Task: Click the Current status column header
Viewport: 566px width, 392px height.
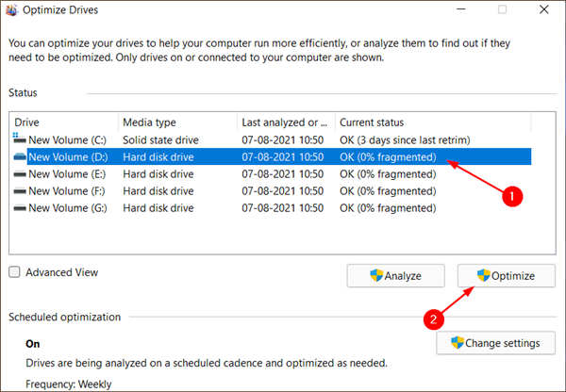Action: pyautogui.click(x=432, y=122)
